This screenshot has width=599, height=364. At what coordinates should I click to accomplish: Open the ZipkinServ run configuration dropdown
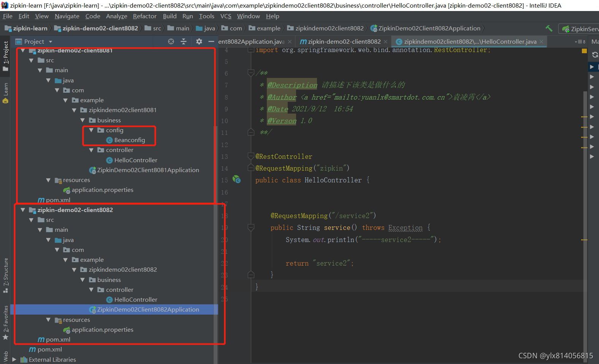tap(579, 29)
